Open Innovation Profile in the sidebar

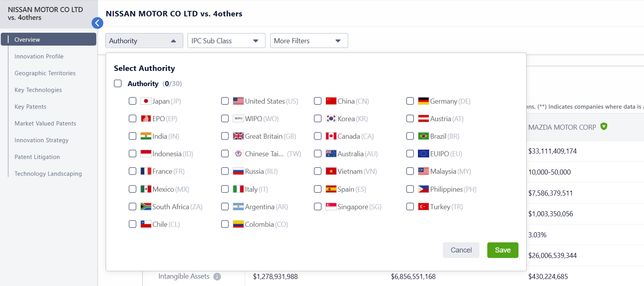point(39,56)
